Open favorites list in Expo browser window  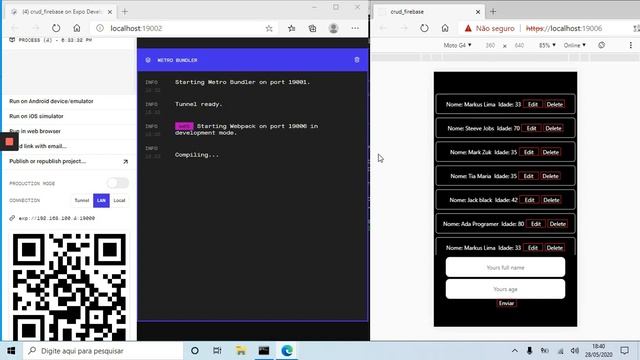291,28
